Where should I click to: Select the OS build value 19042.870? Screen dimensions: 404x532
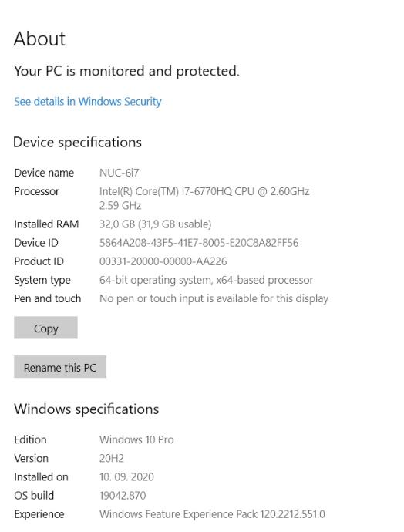tap(123, 496)
